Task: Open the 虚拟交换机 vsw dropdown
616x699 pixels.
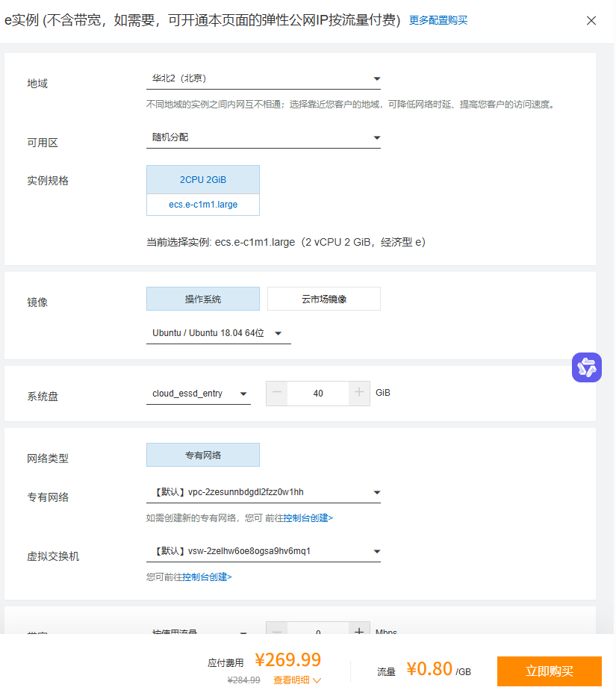Action: [x=264, y=551]
